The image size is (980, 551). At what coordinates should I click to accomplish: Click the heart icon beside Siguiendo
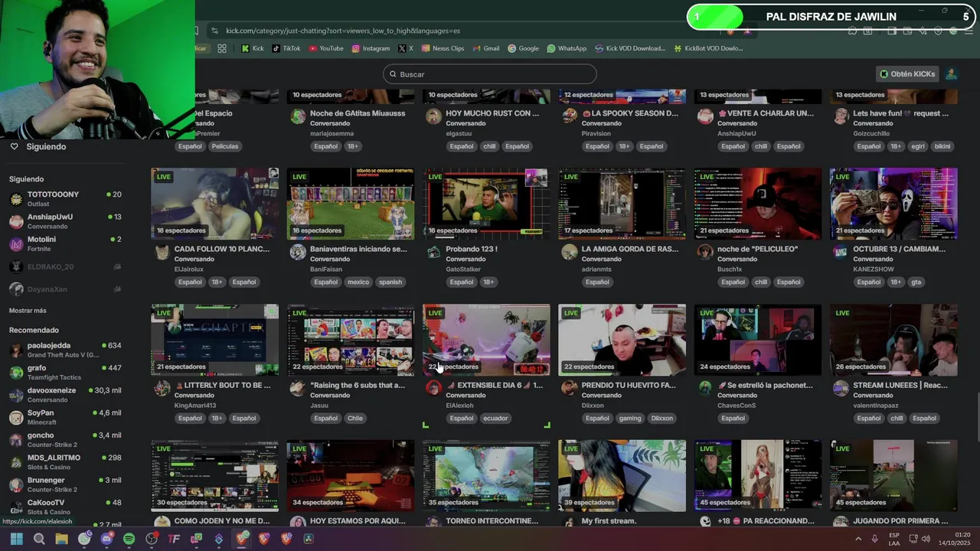point(14,146)
